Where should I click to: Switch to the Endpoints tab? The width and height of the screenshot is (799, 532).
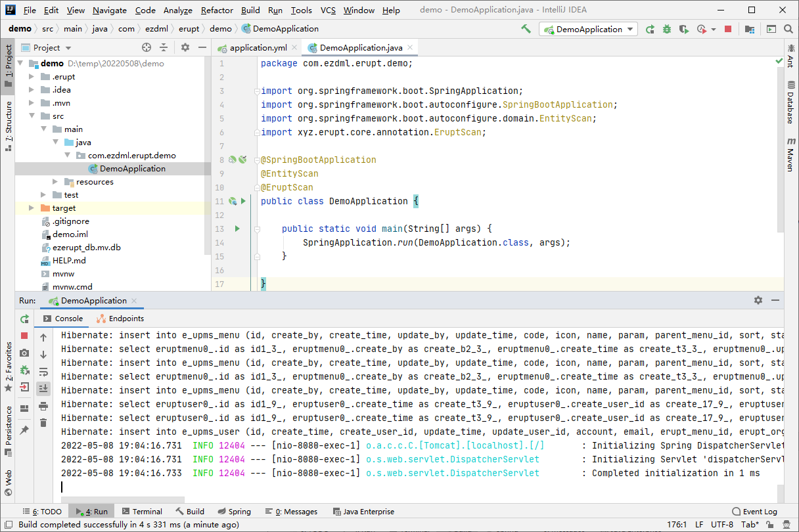[x=120, y=319]
